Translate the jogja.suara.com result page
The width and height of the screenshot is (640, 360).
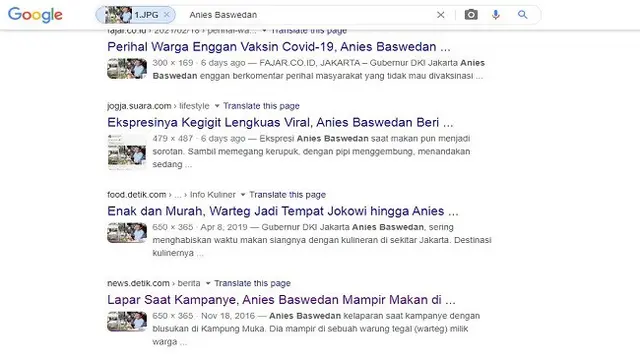coord(261,106)
